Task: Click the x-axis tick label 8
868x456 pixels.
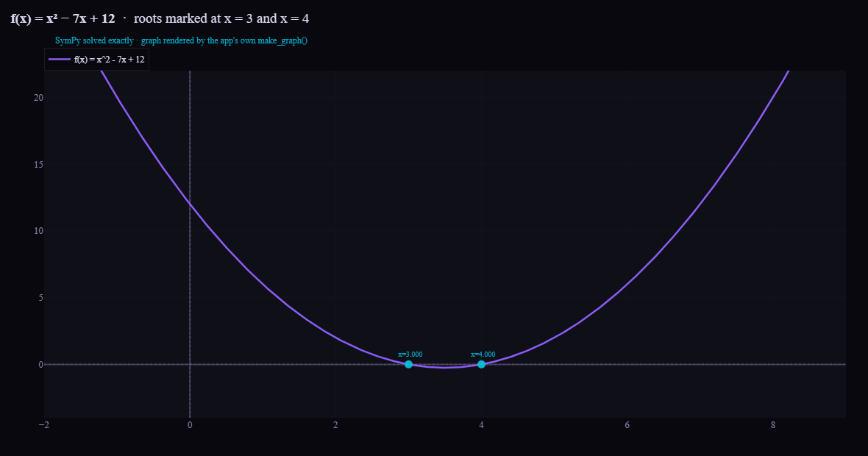Action: [x=773, y=425]
